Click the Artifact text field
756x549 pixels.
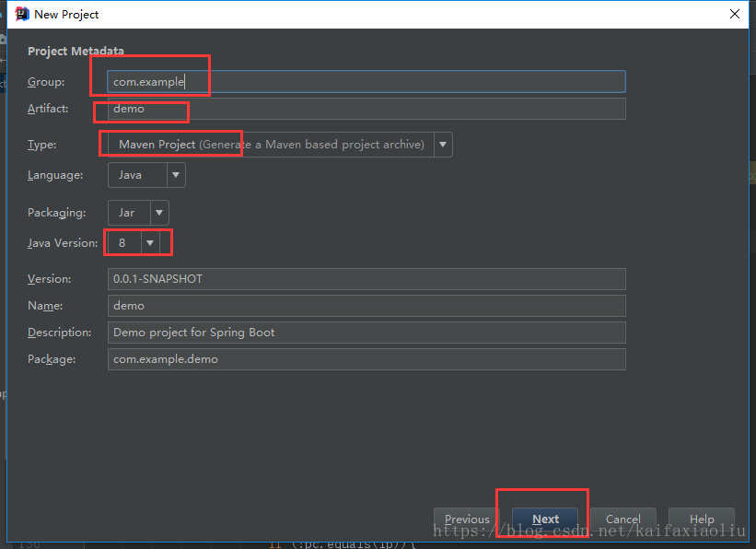[366, 109]
